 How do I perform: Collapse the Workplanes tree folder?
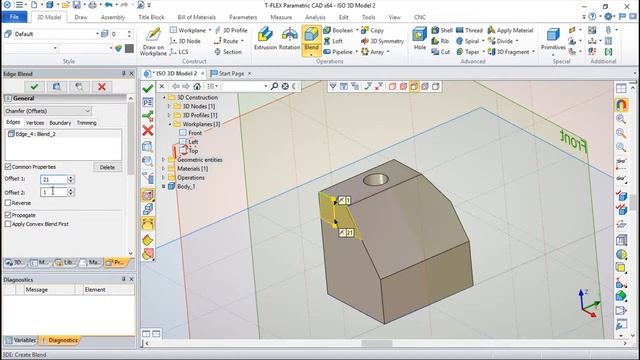pyautogui.click(x=169, y=124)
